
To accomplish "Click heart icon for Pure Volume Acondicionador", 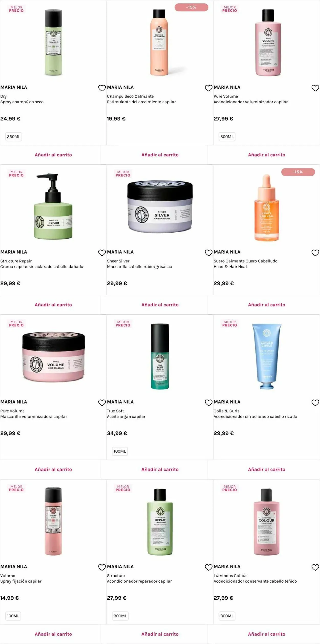I will (x=315, y=88).
